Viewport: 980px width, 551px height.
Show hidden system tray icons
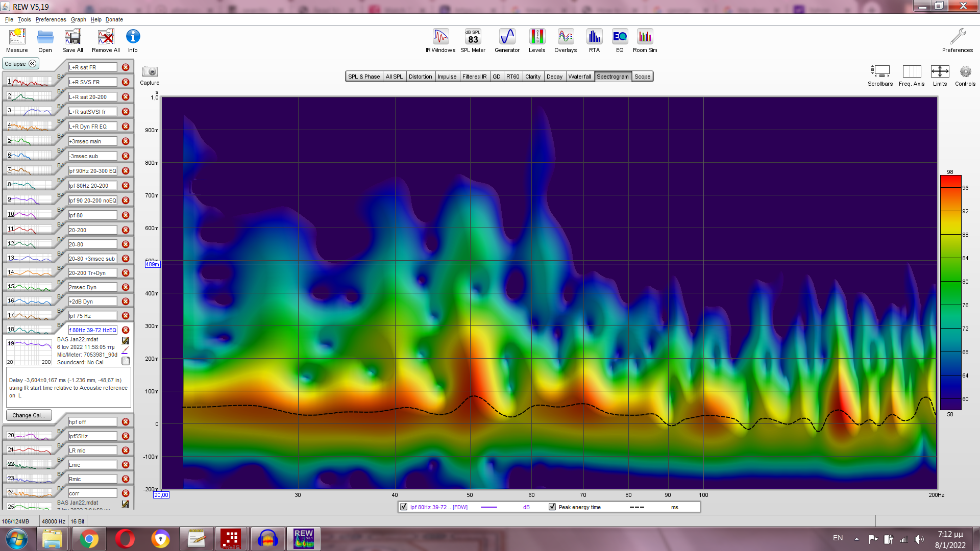click(856, 539)
